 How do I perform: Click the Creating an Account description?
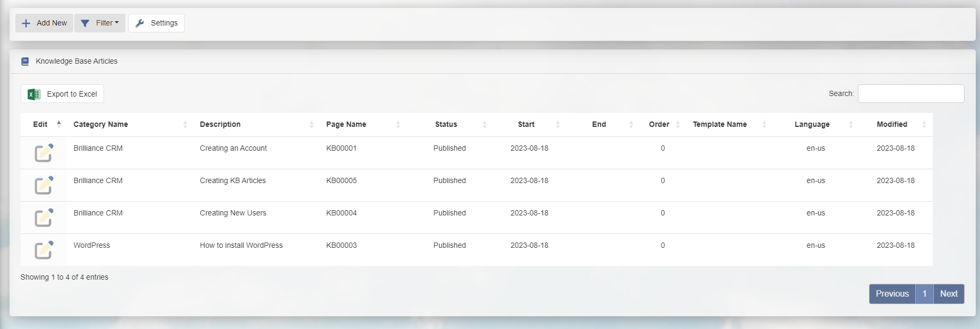233,148
